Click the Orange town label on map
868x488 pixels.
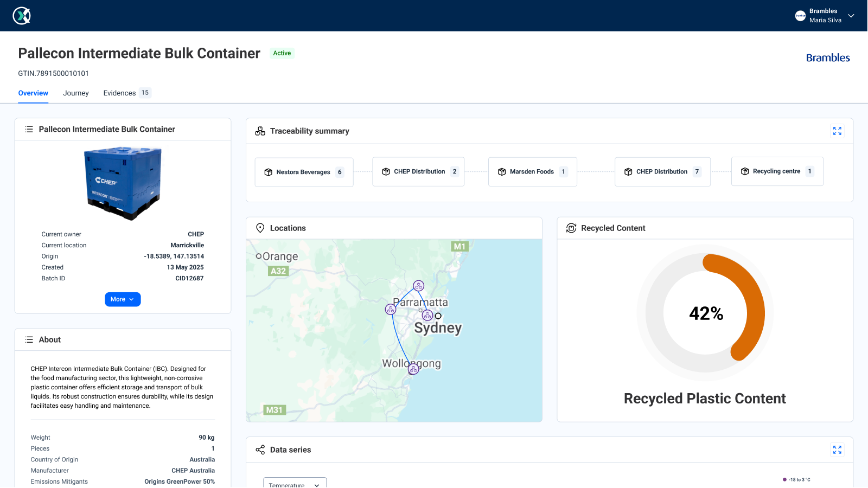(280, 256)
